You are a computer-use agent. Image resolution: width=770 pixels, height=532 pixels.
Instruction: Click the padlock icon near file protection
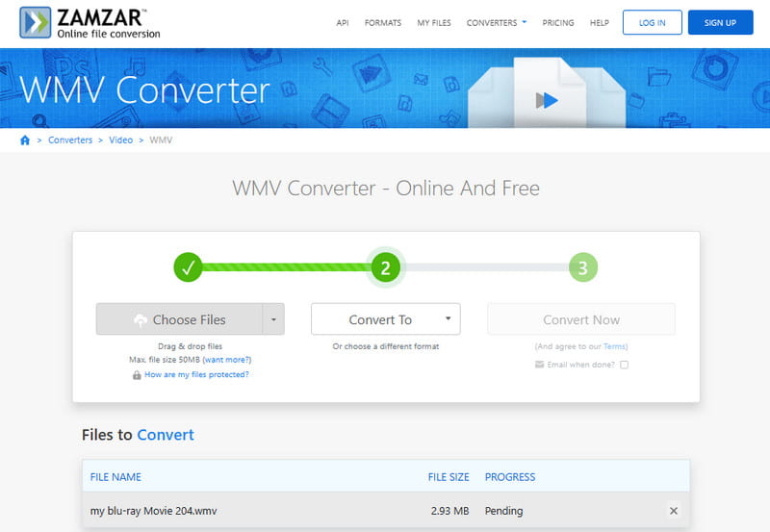coord(137,374)
